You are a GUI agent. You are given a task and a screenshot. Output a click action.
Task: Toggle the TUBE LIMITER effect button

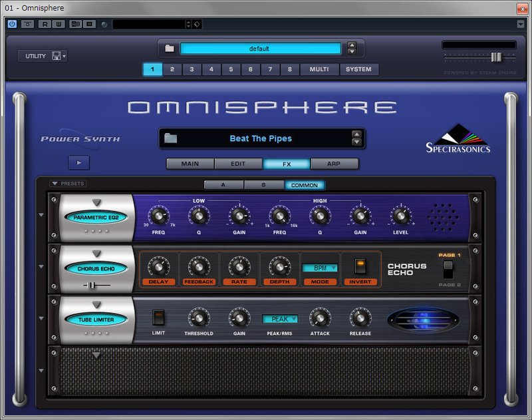[x=96, y=319]
